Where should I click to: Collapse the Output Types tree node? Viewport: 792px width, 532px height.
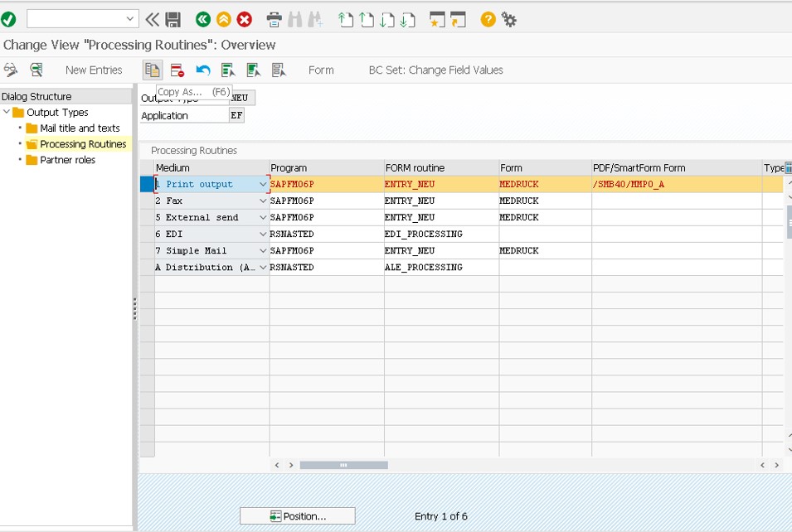point(7,112)
